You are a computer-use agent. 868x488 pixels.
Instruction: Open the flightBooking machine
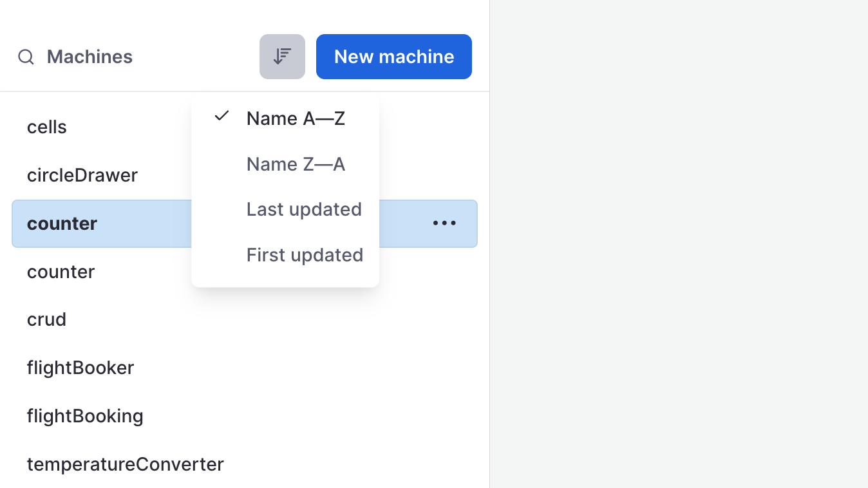85,416
